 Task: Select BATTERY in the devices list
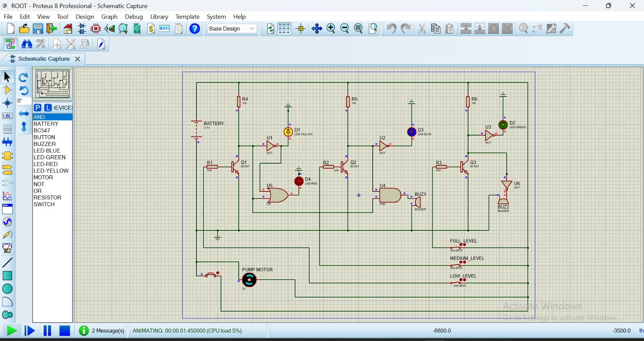(x=52, y=124)
